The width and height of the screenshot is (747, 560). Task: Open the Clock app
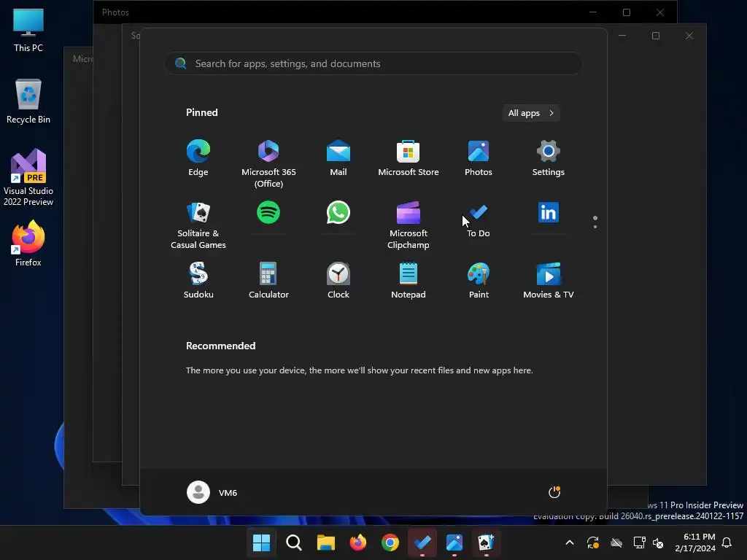(x=338, y=281)
